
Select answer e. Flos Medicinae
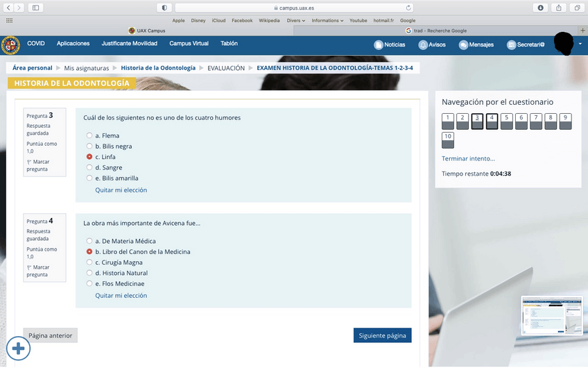point(89,283)
